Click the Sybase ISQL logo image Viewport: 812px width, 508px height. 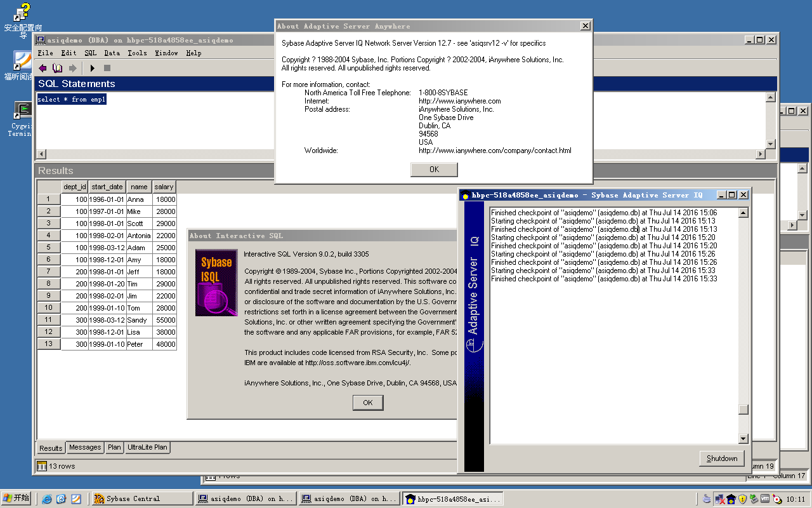pyautogui.click(x=216, y=283)
